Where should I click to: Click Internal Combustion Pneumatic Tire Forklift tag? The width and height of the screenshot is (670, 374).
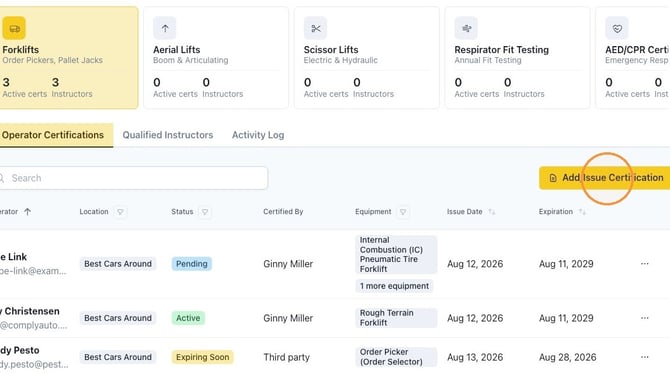coord(396,254)
